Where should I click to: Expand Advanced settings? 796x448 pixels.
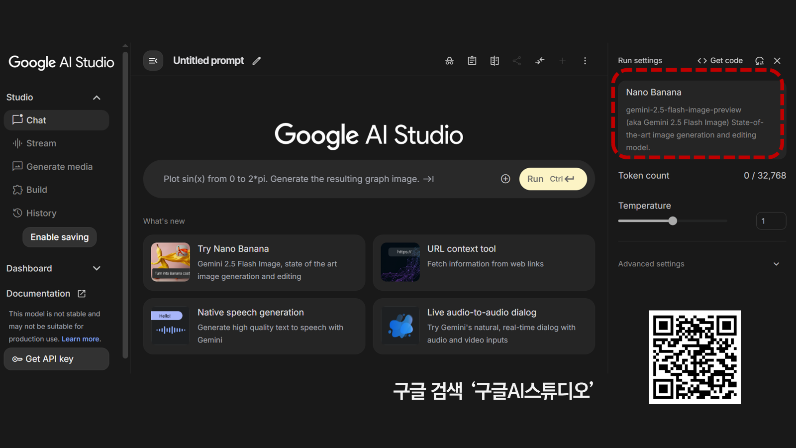pos(699,264)
